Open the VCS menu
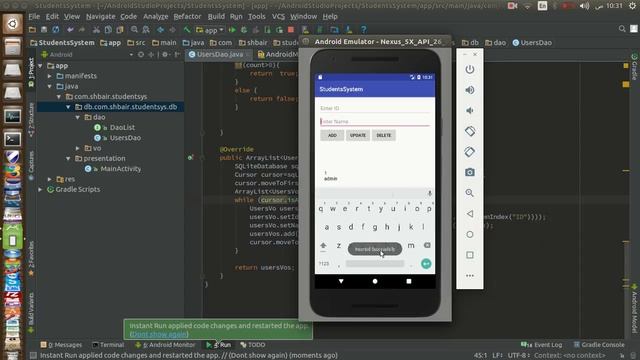 click(x=278, y=16)
